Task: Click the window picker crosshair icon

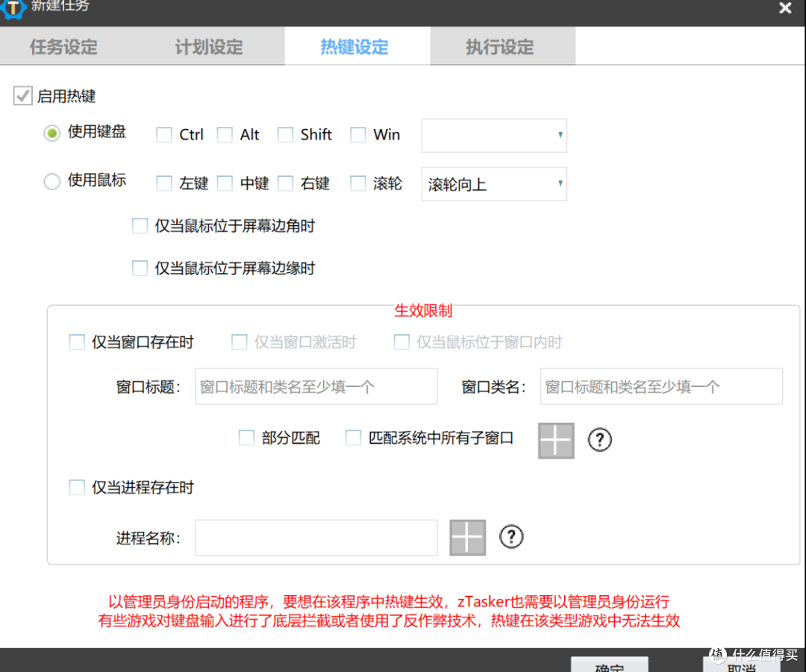Action: click(x=556, y=441)
